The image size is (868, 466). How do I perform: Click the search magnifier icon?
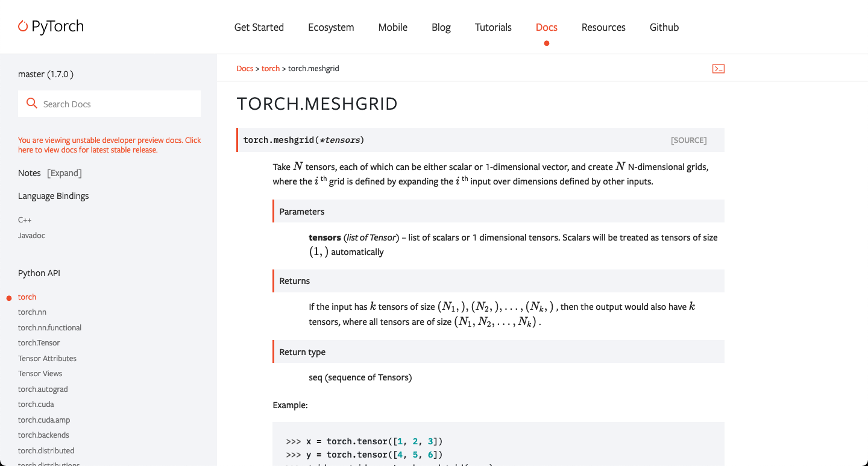pyautogui.click(x=32, y=104)
